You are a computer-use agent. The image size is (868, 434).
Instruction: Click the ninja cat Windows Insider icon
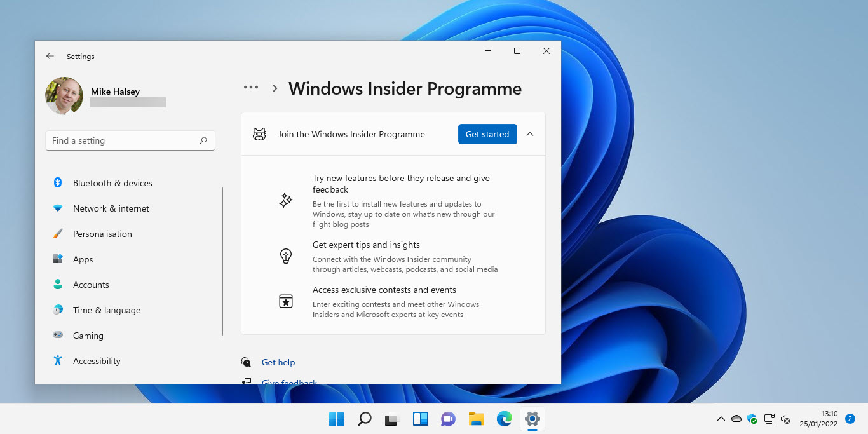259,134
